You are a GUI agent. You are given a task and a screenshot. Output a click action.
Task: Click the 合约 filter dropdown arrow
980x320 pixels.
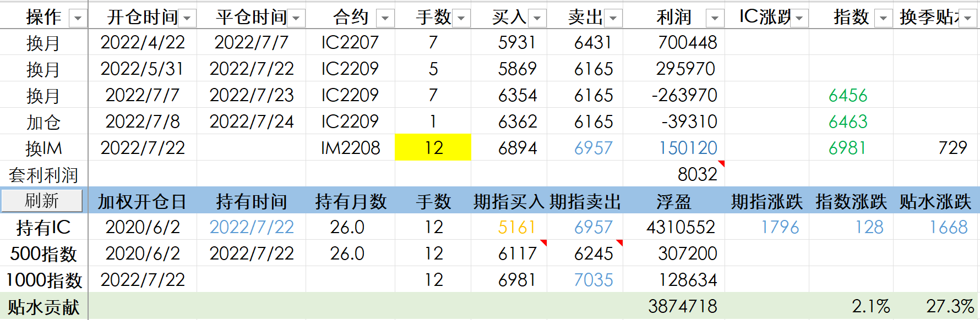tap(385, 19)
